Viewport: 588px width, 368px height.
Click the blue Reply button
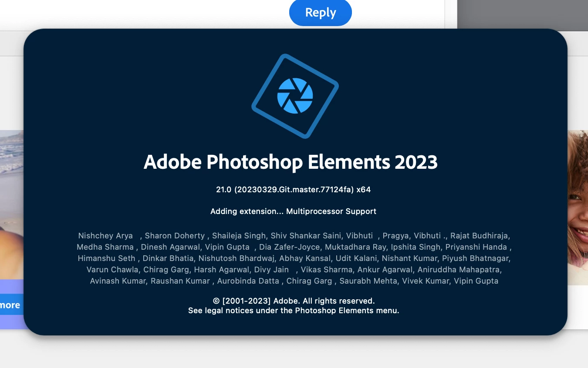pos(321,12)
